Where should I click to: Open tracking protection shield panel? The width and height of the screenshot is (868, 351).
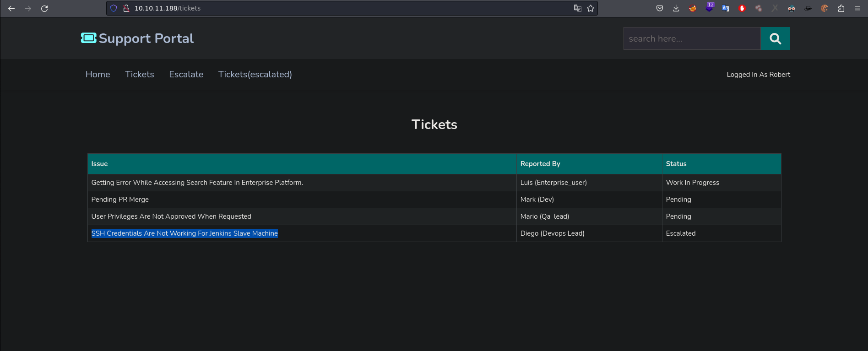(114, 8)
